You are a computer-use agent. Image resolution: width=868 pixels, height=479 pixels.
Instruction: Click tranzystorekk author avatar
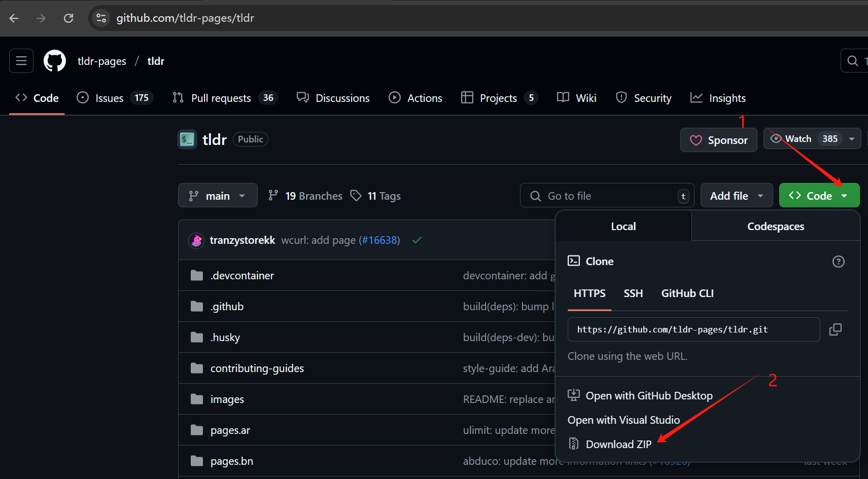click(196, 240)
